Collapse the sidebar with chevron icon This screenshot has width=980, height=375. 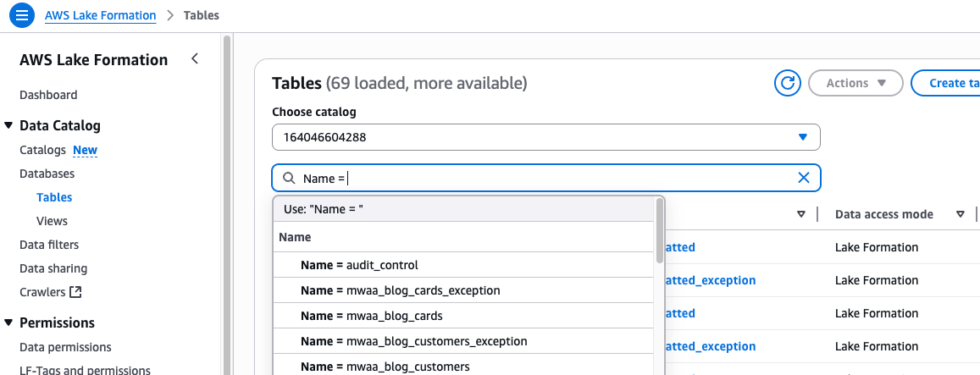195,59
